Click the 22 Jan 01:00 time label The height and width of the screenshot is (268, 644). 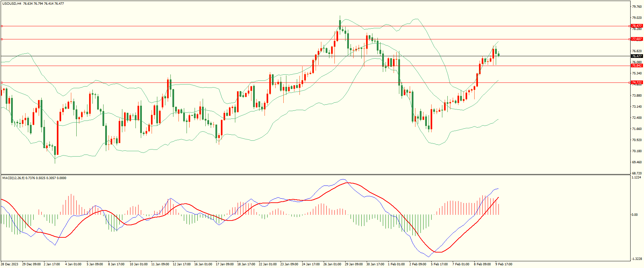(268, 264)
